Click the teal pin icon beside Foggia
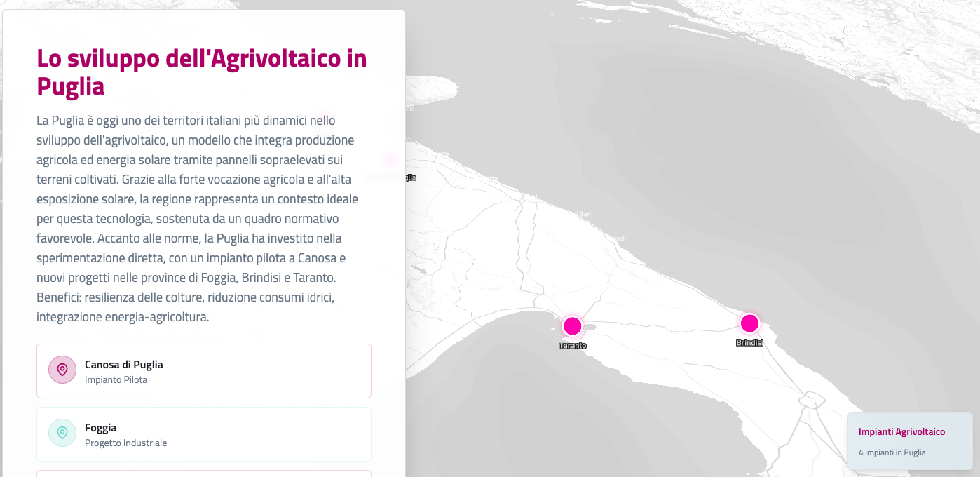 62,433
